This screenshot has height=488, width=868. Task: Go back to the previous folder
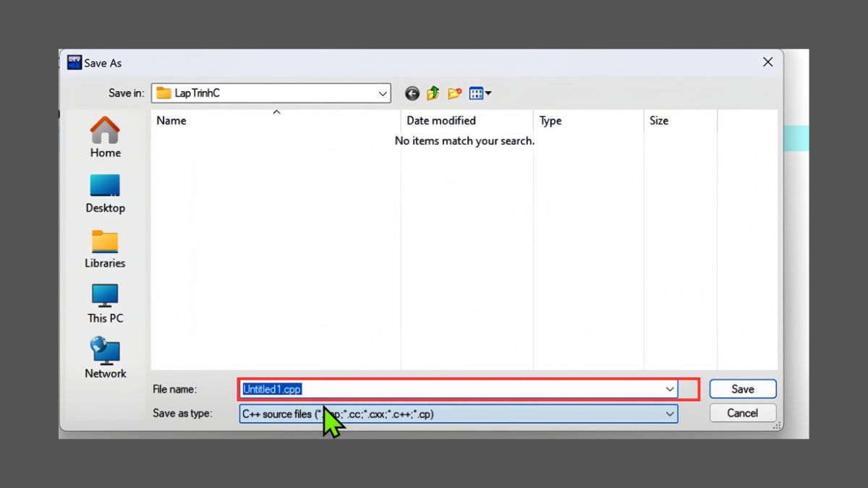tap(412, 93)
